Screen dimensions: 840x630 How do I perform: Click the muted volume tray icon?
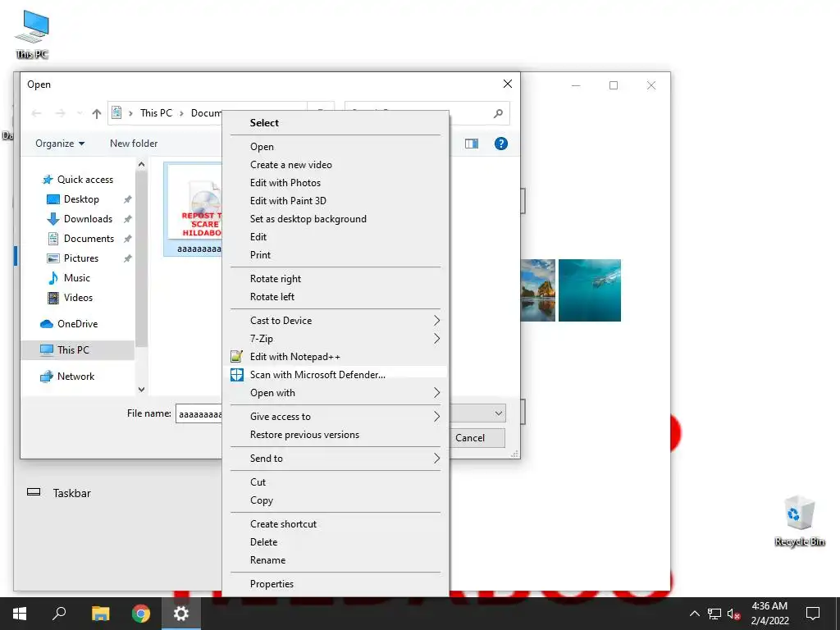[734, 614]
